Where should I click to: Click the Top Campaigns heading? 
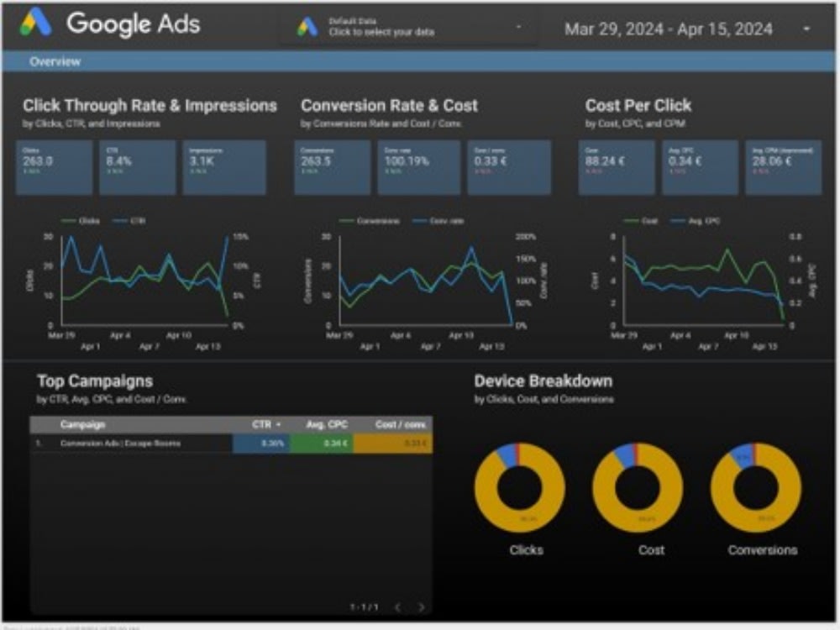click(95, 381)
